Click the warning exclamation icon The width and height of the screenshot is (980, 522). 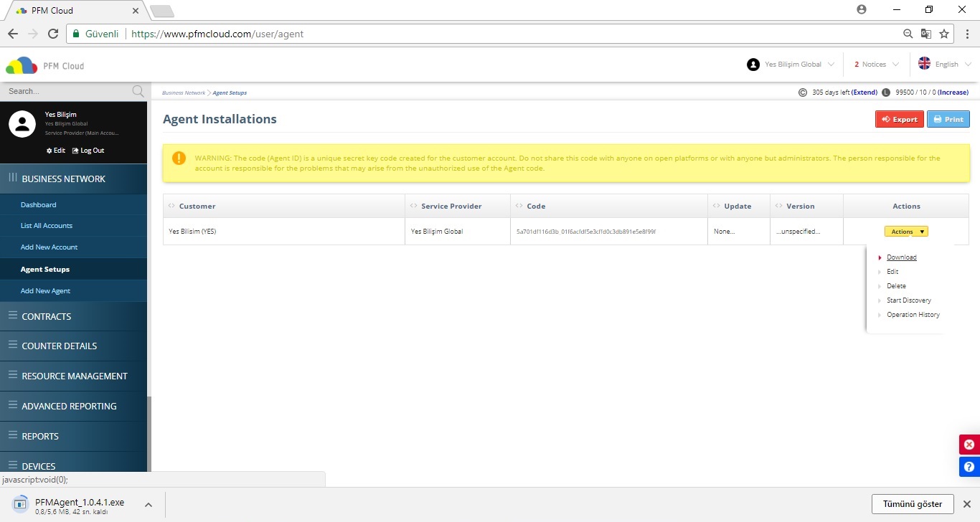[179, 158]
